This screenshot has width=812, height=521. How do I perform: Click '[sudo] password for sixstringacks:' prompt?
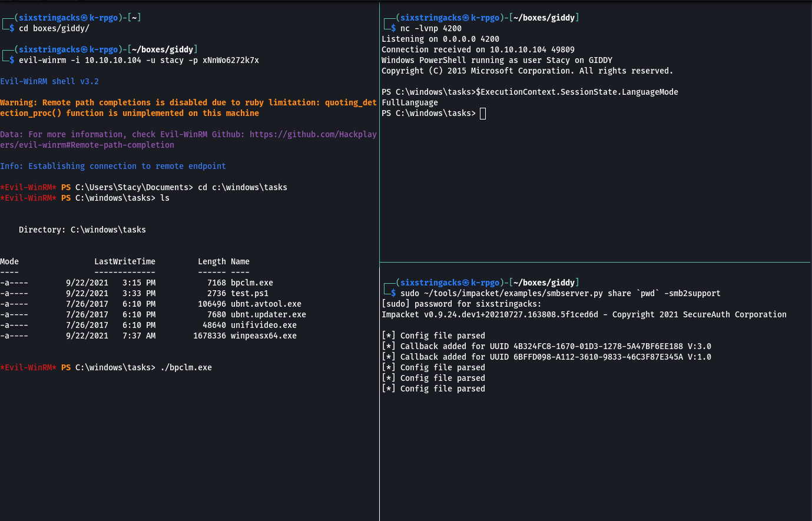point(462,304)
